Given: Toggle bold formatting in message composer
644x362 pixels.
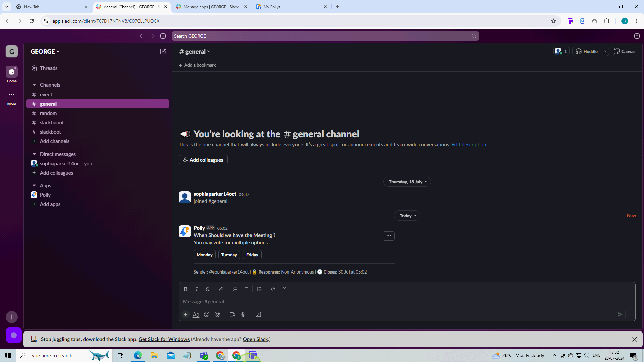Looking at the screenshot, I should 186,289.
